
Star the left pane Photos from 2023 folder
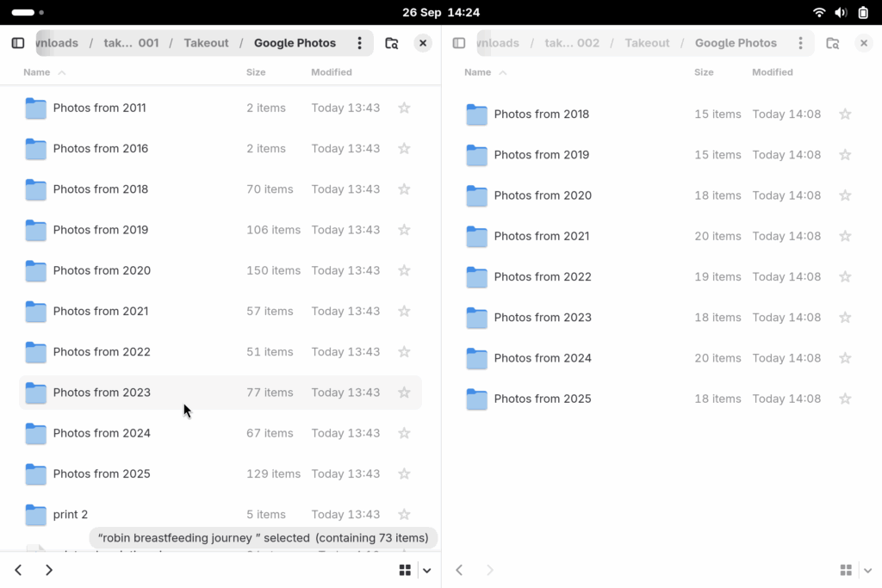coord(404,393)
